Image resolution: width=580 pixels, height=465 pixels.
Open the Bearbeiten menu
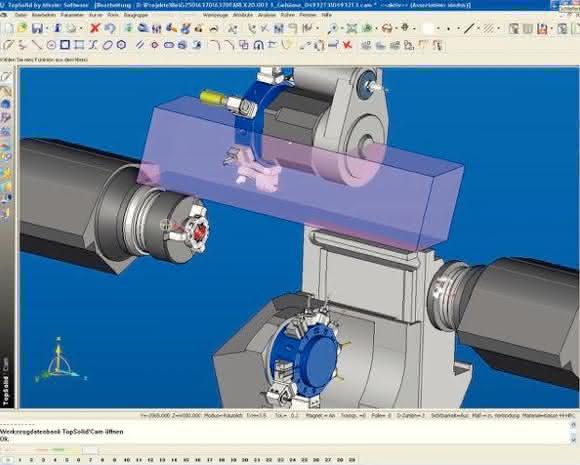click(43, 15)
